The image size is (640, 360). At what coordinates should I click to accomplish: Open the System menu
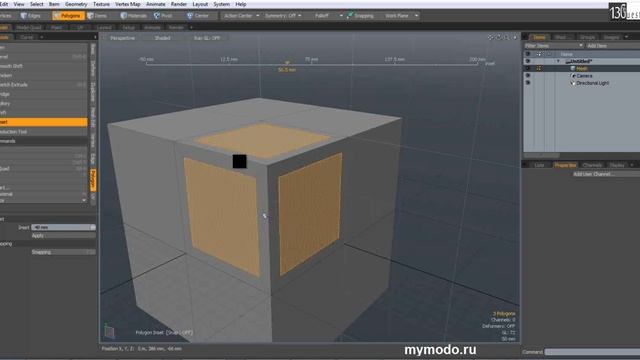[x=222, y=4]
